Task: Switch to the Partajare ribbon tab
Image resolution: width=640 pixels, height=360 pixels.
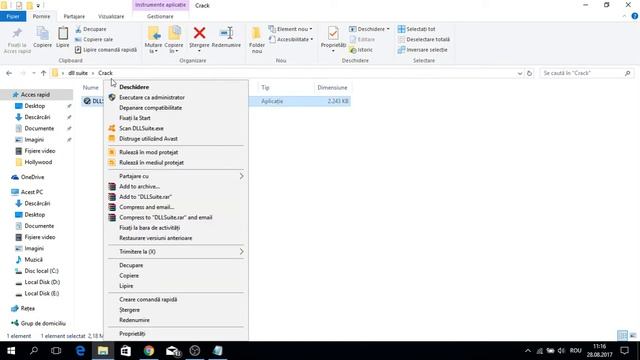Action: pyautogui.click(x=74, y=16)
